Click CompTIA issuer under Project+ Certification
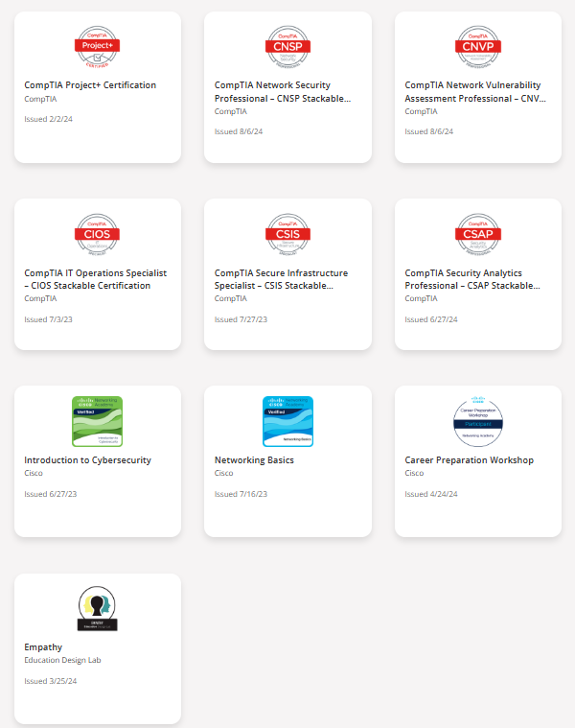The image size is (575, 728). point(40,99)
